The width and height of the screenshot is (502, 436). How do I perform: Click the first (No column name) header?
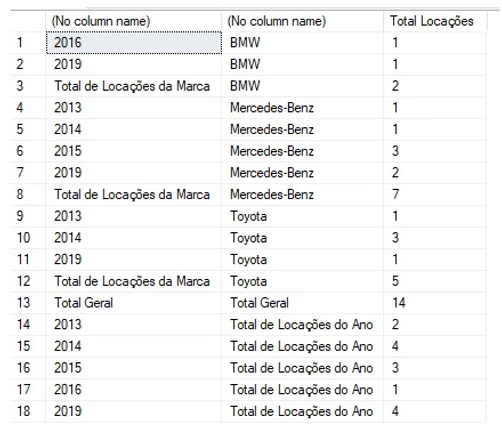tap(133, 21)
